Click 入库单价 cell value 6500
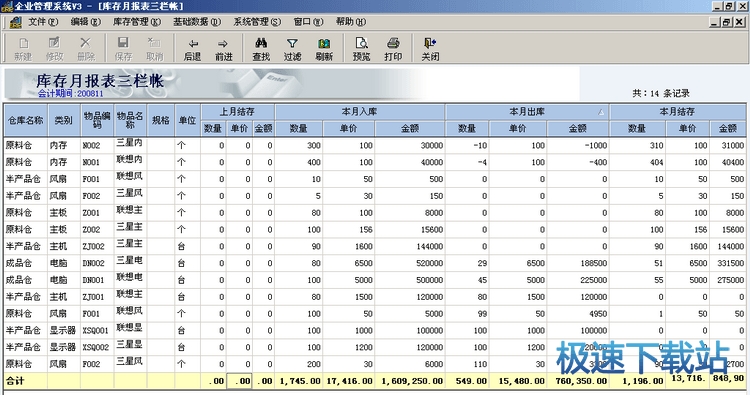This screenshot has width=750, height=395. click(x=349, y=263)
